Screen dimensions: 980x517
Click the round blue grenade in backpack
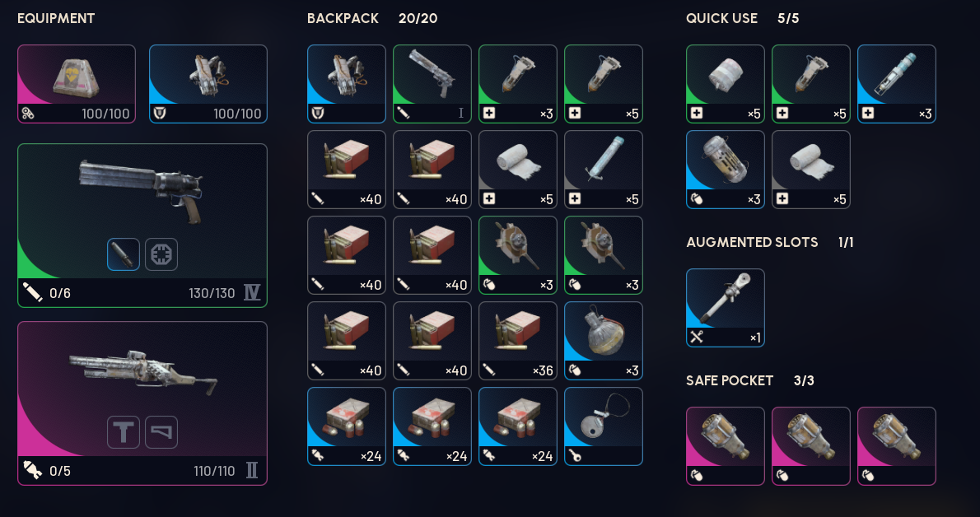[603, 341]
